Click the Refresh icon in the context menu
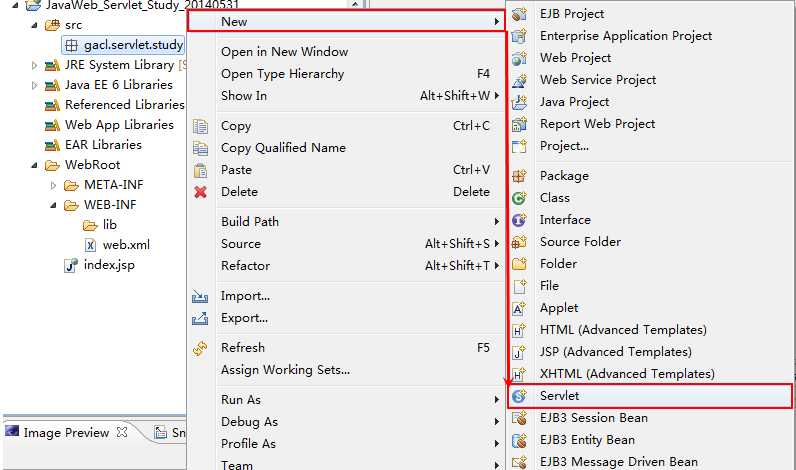The image size is (796, 470). pos(200,348)
